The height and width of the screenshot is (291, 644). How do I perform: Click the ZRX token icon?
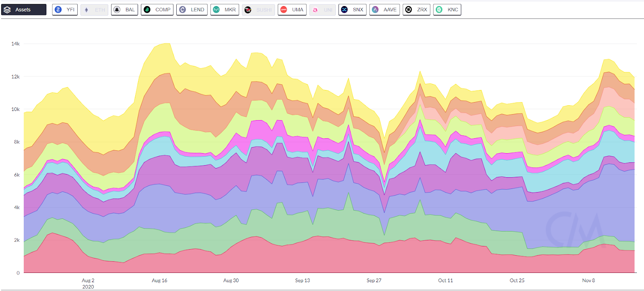(x=409, y=10)
